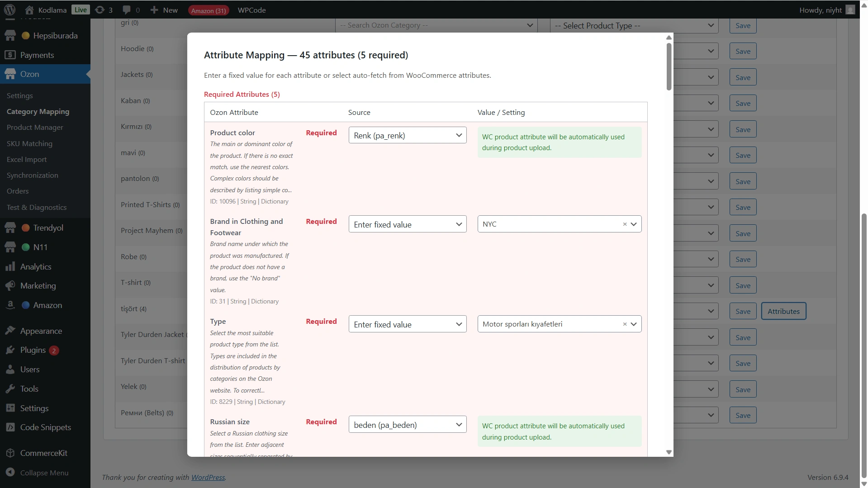The height and width of the screenshot is (488, 868).
Task: Click the modal scrollbar down arrow
Action: (669, 452)
